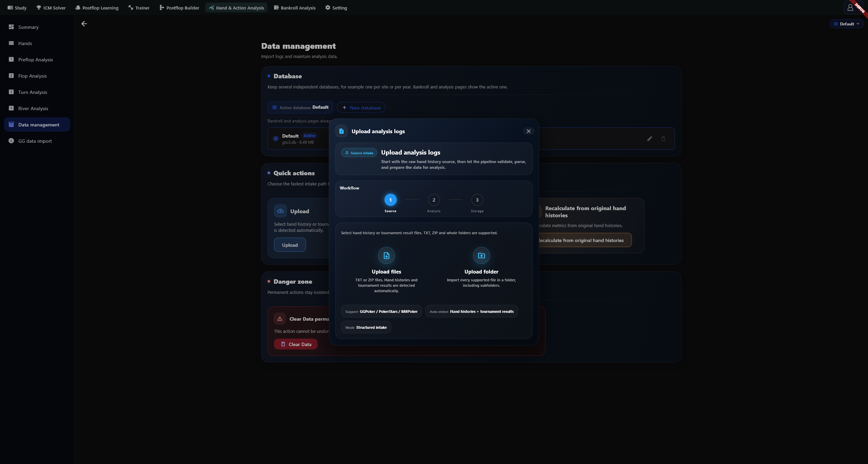Delete the Default database via trash icon
This screenshot has height=464, width=868.
click(663, 139)
